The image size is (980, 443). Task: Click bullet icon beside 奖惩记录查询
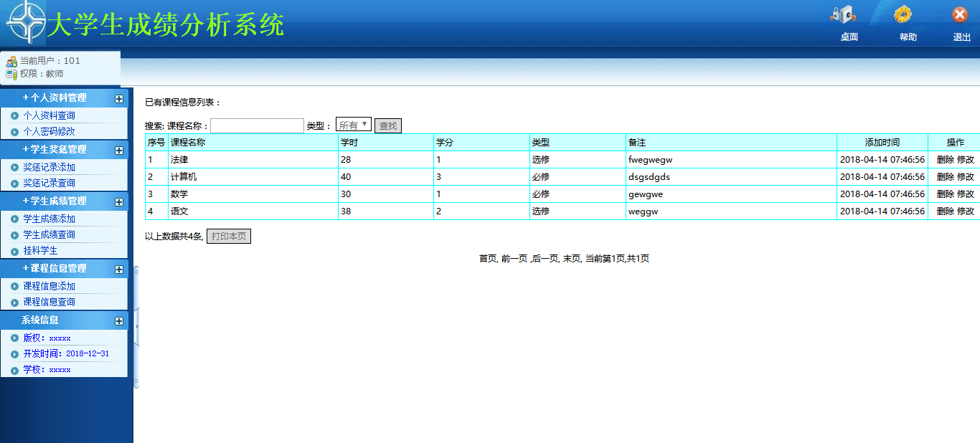click(14, 183)
